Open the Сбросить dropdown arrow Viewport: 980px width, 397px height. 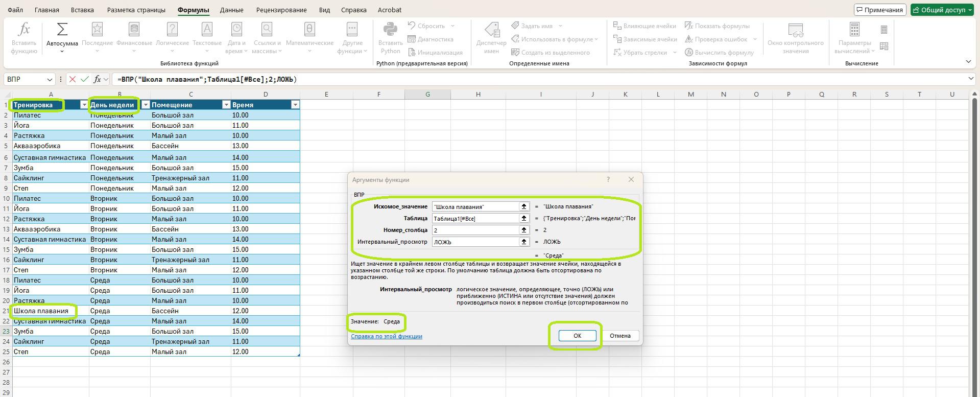pyautogui.click(x=452, y=26)
